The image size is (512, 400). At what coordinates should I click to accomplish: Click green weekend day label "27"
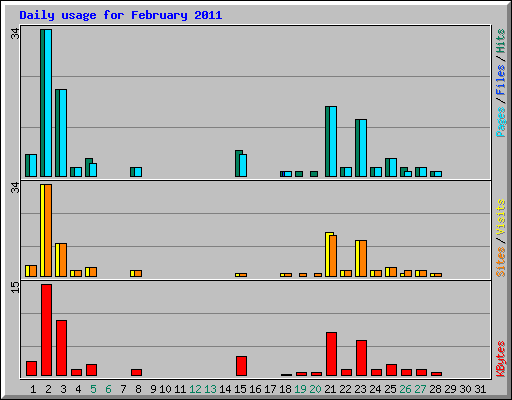420,389
